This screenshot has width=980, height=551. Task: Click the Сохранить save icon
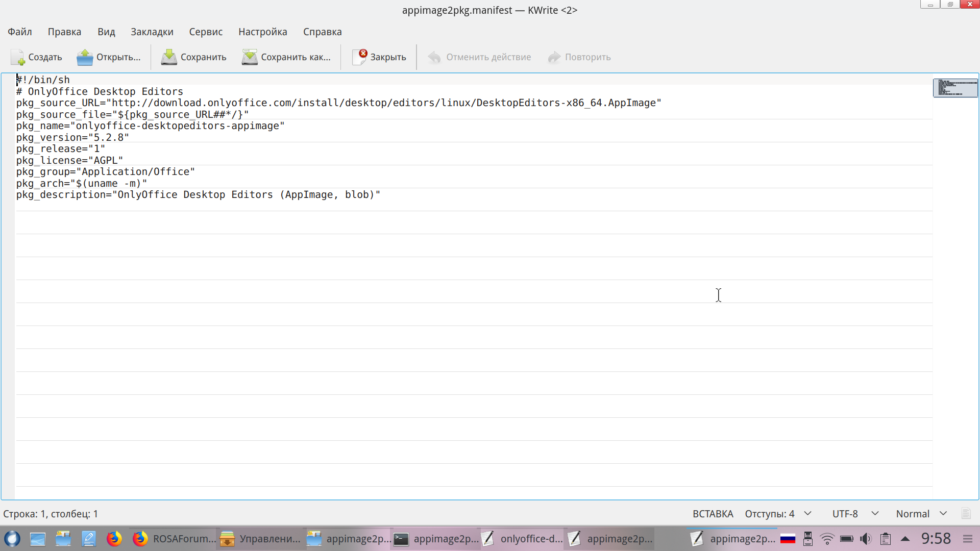pyautogui.click(x=169, y=57)
